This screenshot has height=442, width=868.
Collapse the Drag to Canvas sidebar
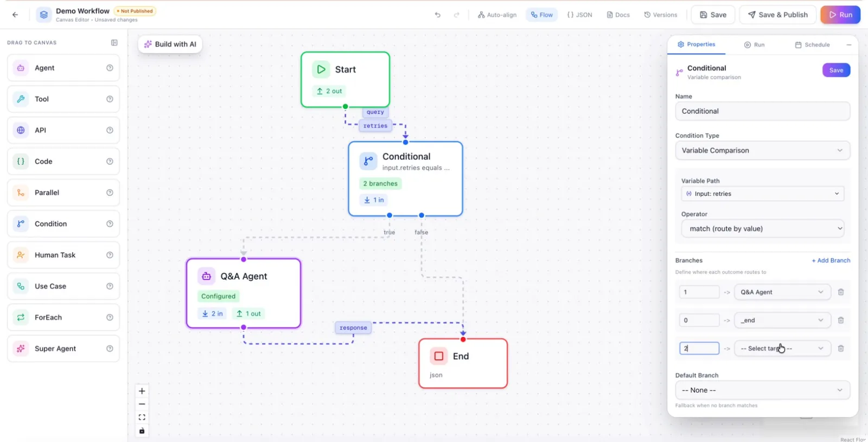point(114,42)
